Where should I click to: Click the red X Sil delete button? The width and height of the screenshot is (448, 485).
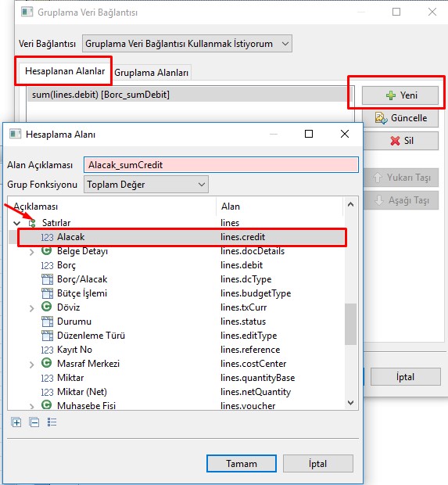click(400, 141)
